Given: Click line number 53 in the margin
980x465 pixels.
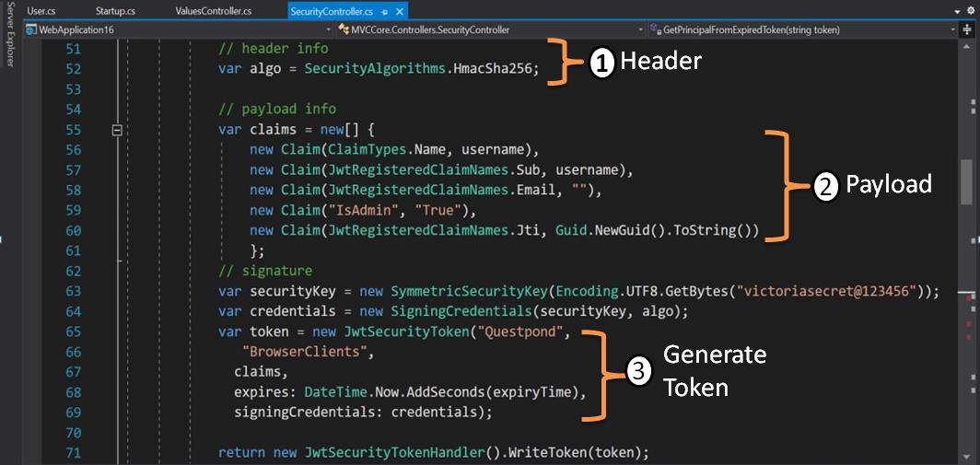Looking at the screenshot, I should [x=73, y=89].
